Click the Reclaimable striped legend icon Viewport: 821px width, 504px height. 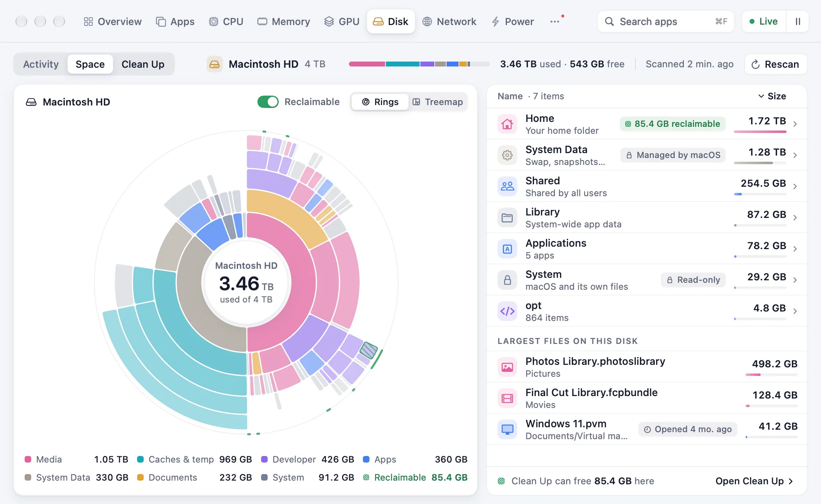pyautogui.click(x=366, y=477)
